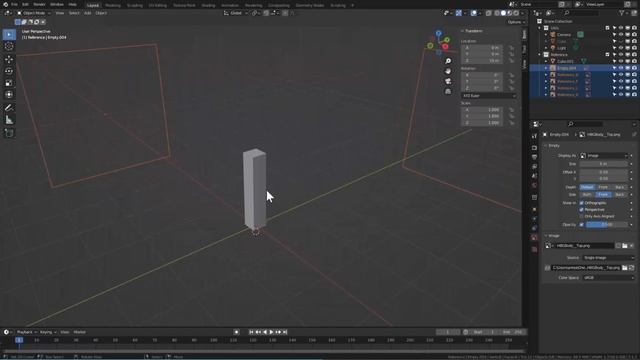Toggle the camera view icon in the viewport

click(x=448, y=81)
